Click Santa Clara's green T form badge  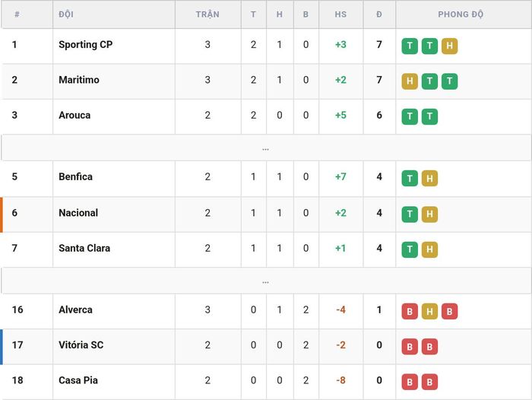[410, 249]
